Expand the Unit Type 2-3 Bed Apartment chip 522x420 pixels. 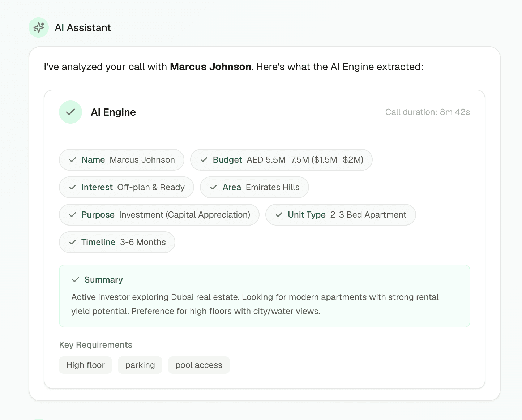(x=340, y=215)
